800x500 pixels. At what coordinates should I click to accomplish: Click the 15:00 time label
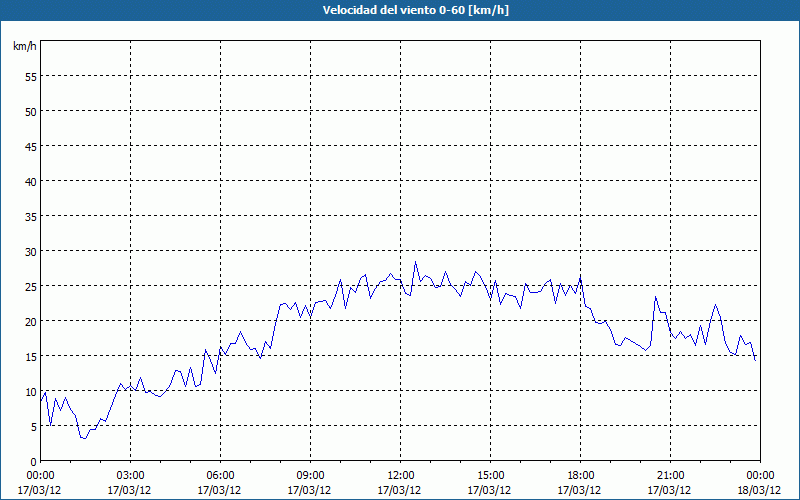[490, 476]
